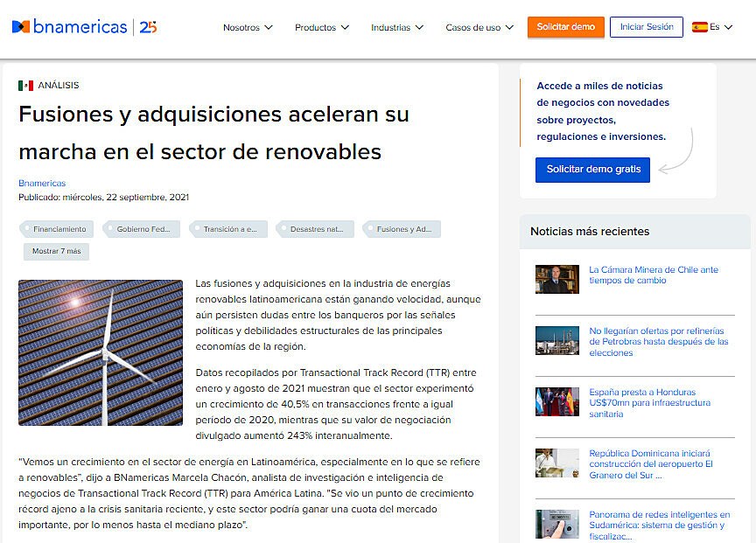This screenshot has height=543, width=756.
Task: Click the Spanish flag language icon
Action: tap(700, 27)
